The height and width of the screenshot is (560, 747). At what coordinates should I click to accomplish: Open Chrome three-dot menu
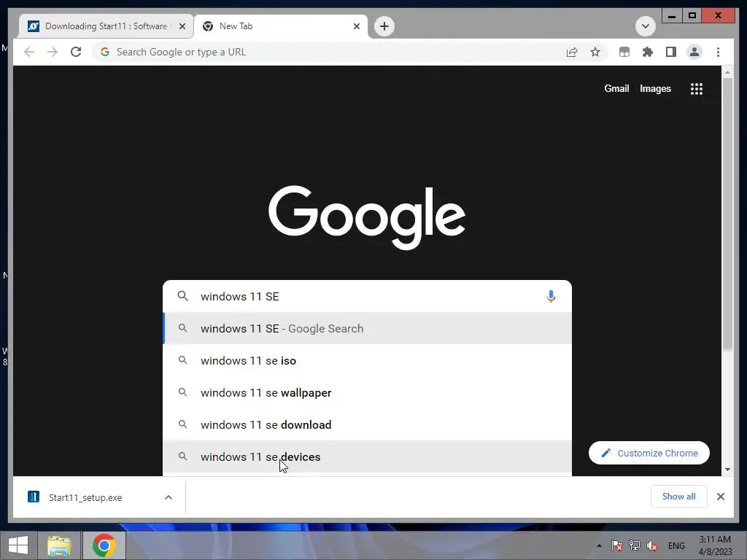click(718, 52)
